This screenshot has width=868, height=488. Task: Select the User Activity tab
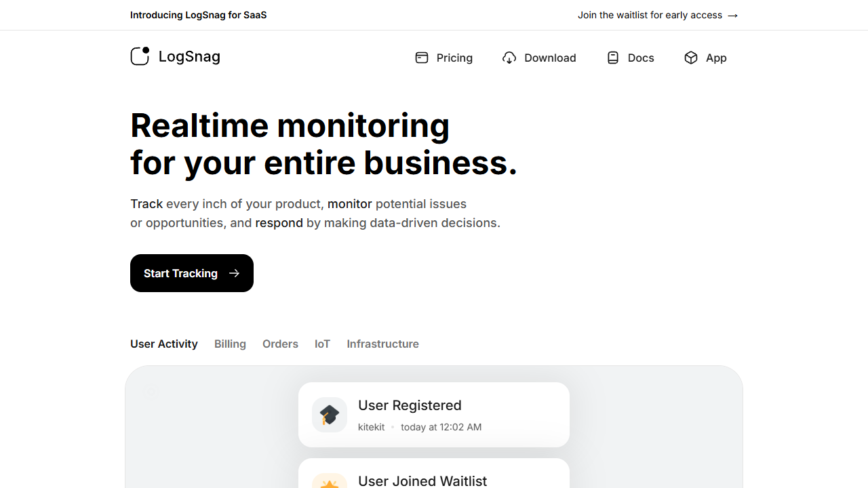tap(163, 344)
